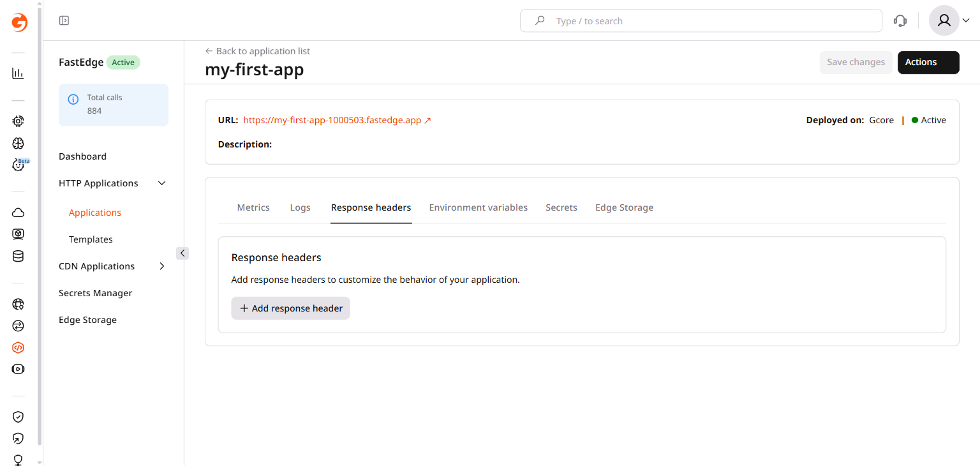980x466 pixels.
Task: Click the Save changes button
Action: pyautogui.click(x=856, y=63)
